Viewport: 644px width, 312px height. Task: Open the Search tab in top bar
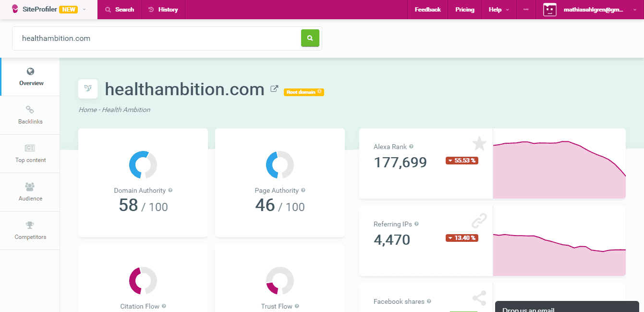tap(120, 10)
